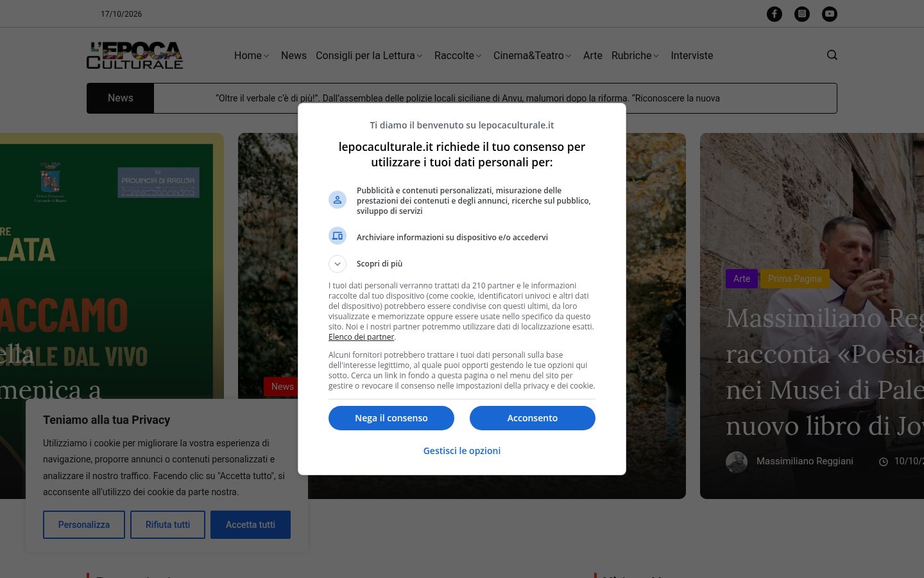Click the search magnifier icon
Image resolution: width=924 pixels, height=578 pixels.
832,55
